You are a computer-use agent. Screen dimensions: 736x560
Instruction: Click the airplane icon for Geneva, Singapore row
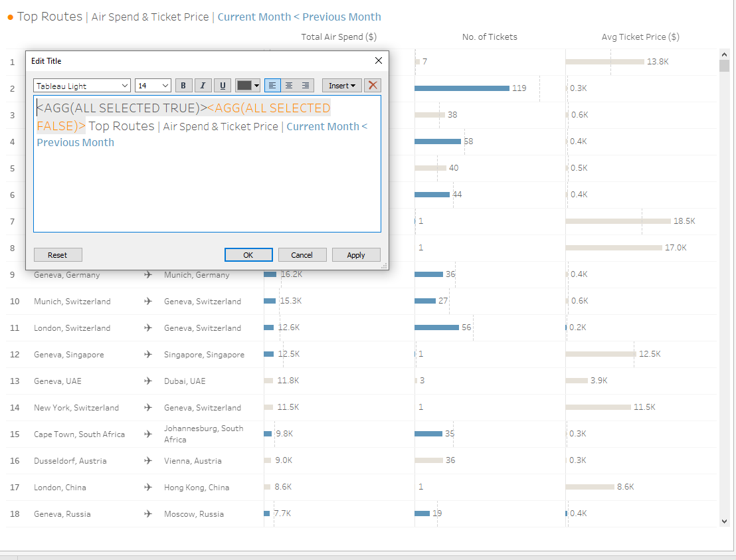coord(148,355)
